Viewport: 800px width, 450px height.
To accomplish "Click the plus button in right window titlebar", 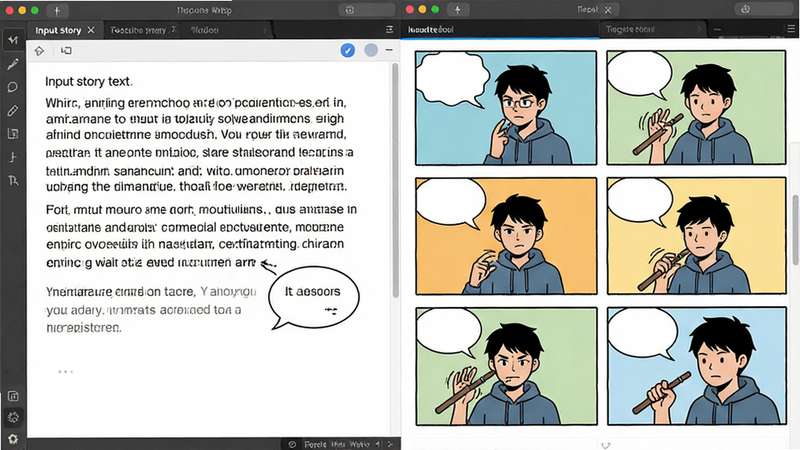I will (x=457, y=10).
